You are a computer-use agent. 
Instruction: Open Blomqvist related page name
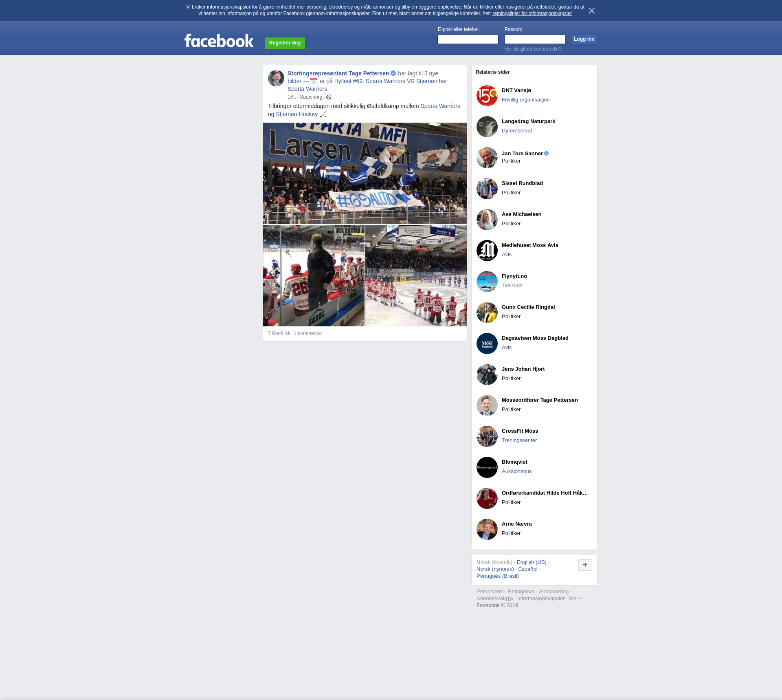[x=514, y=462]
